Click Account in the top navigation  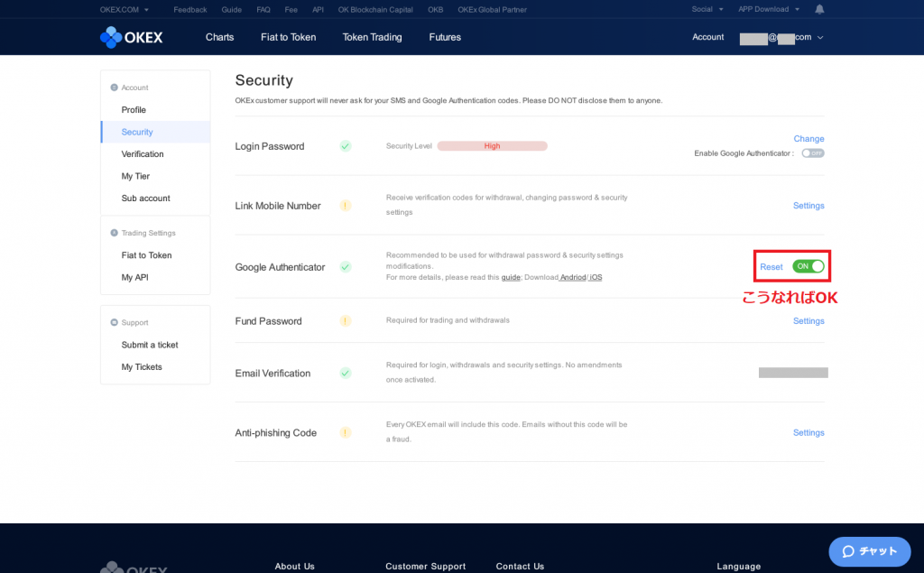tap(707, 37)
